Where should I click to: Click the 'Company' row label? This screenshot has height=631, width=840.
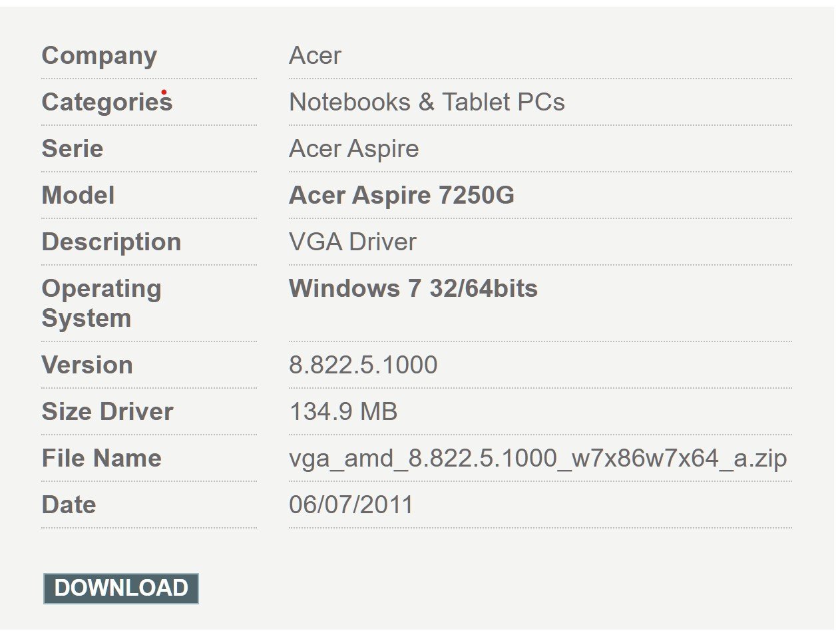[99, 56]
